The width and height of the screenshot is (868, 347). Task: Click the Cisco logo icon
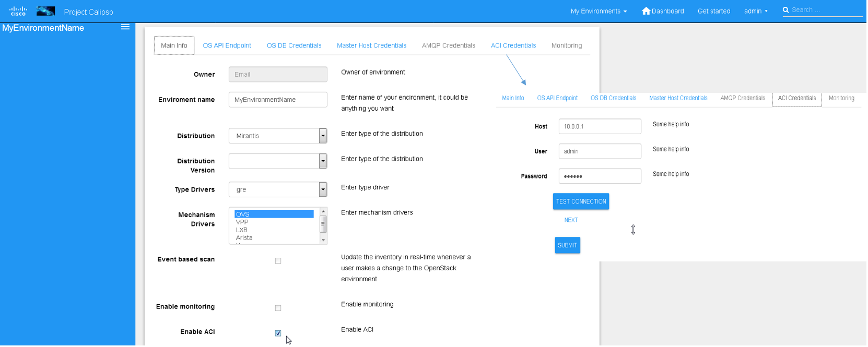(x=18, y=11)
